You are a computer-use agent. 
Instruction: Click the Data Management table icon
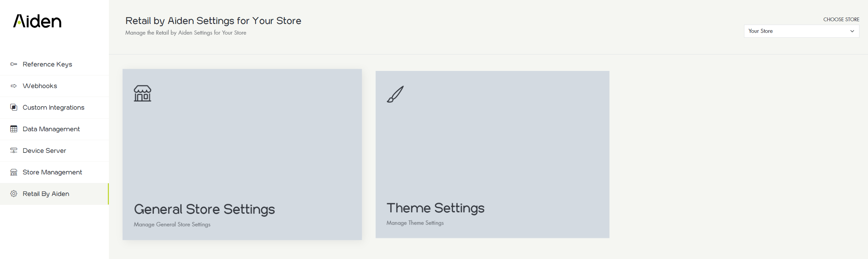14,129
